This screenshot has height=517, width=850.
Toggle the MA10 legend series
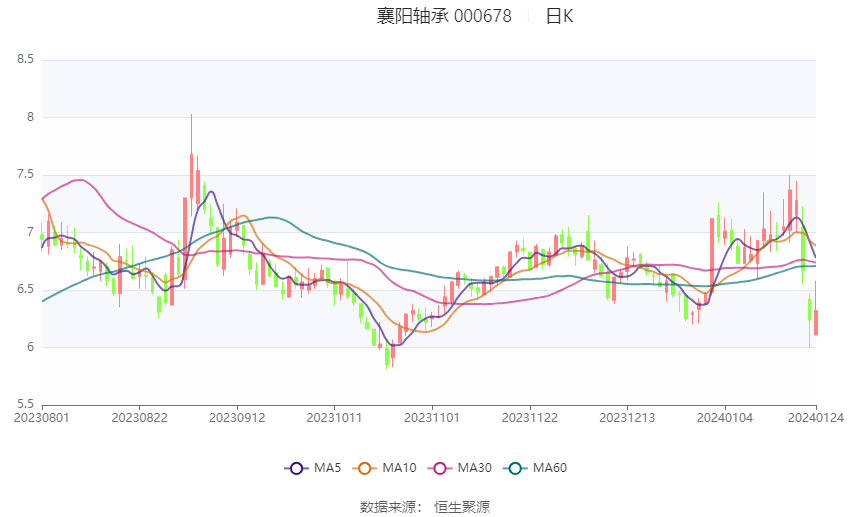[x=384, y=468]
